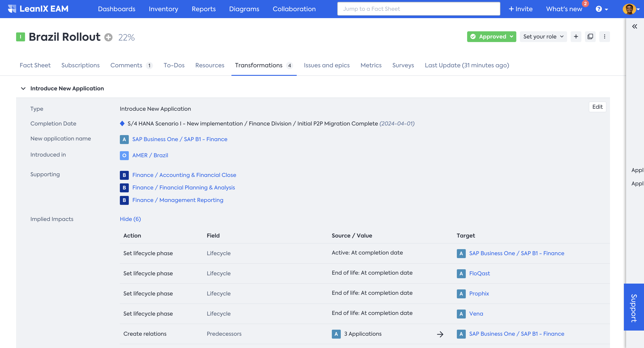This screenshot has width=644, height=348.
Task: Open the Resources tab
Action: coord(210,65)
